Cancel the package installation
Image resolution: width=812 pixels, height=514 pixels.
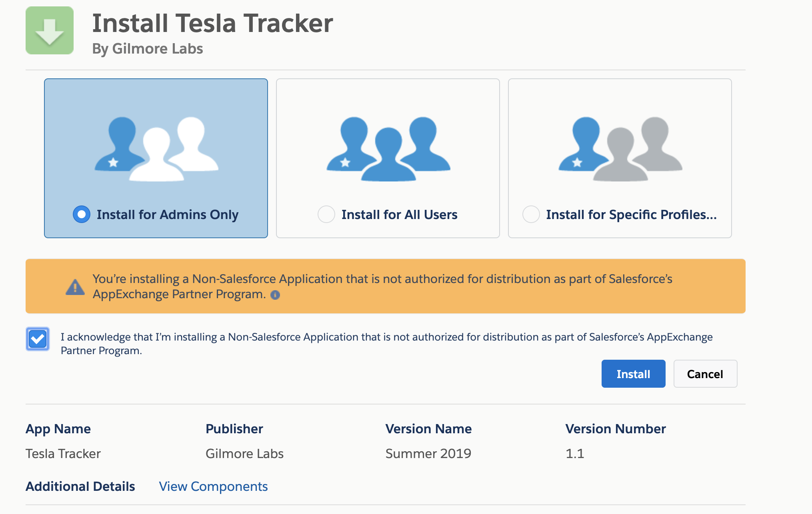tap(705, 374)
